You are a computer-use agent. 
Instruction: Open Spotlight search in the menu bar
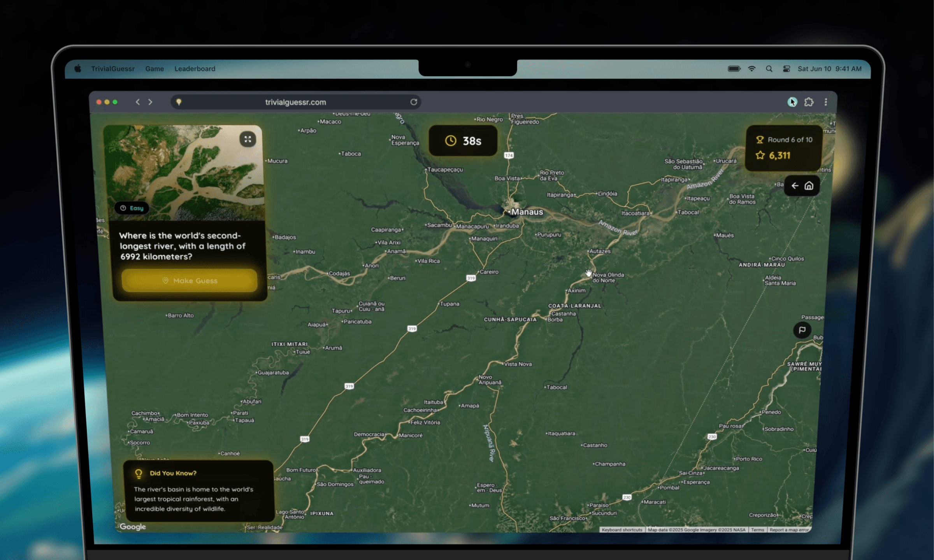[x=769, y=69]
